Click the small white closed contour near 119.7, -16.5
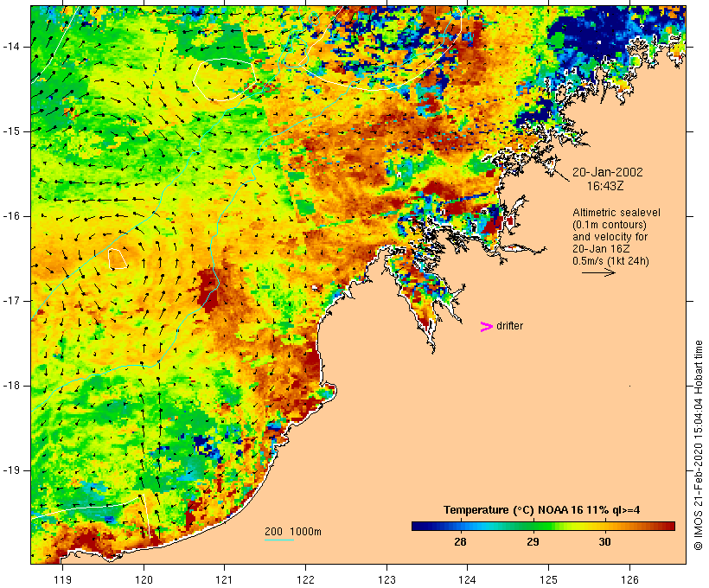This screenshot has height=588, width=709. click(117, 259)
